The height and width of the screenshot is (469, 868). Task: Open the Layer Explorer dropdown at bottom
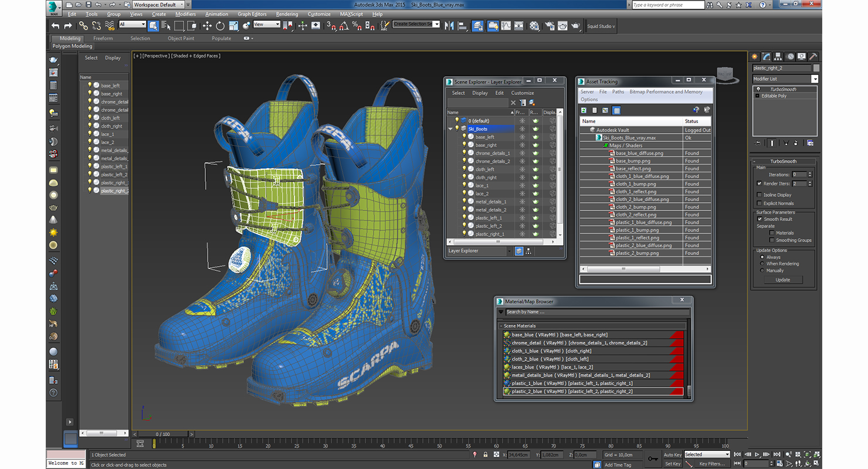(x=508, y=251)
